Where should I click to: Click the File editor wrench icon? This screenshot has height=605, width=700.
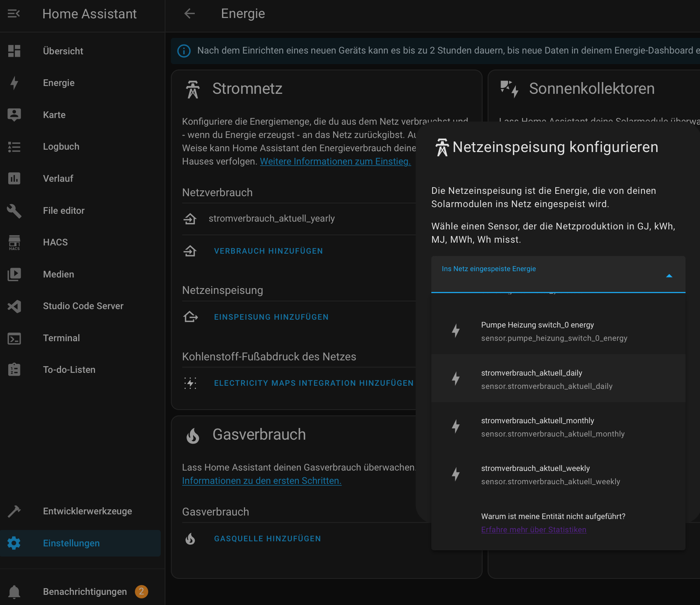click(x=14, y=211)
